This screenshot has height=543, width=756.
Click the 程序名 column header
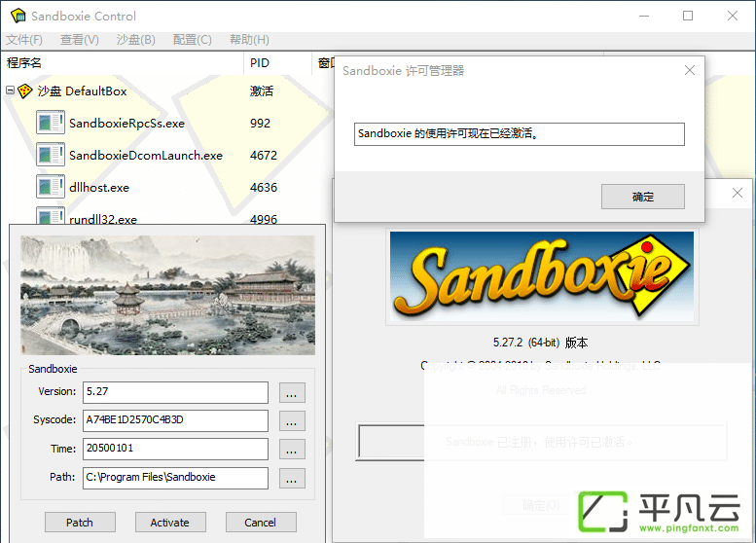123,62
